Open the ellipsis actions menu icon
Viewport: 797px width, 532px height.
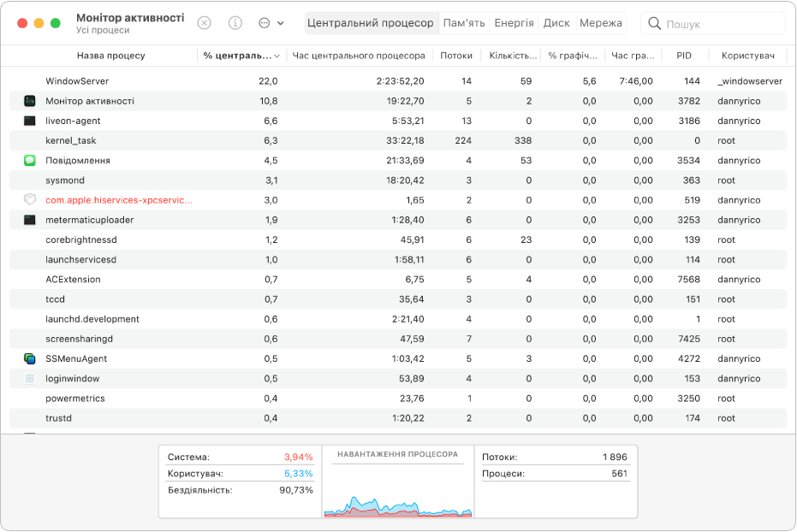[265, 23]
